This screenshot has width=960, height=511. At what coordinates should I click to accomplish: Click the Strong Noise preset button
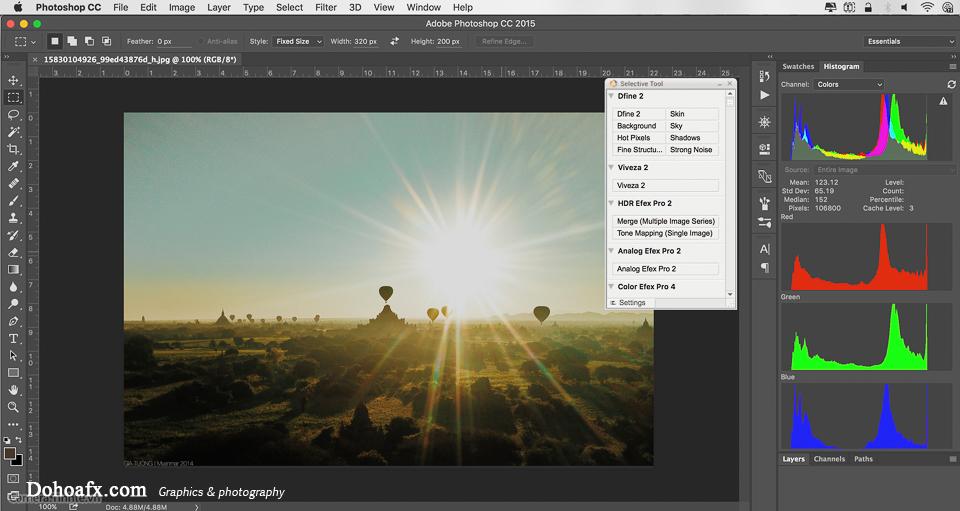691,149
